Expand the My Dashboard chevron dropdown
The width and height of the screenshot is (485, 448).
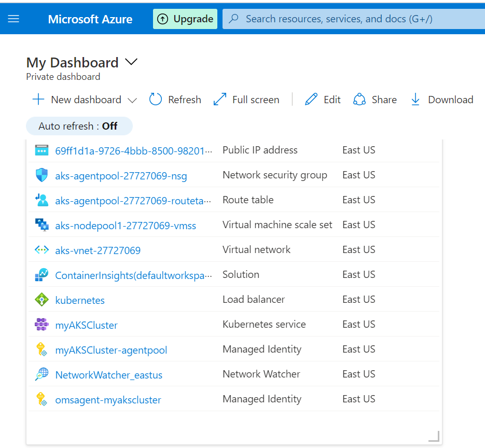[x=131, y=62]
